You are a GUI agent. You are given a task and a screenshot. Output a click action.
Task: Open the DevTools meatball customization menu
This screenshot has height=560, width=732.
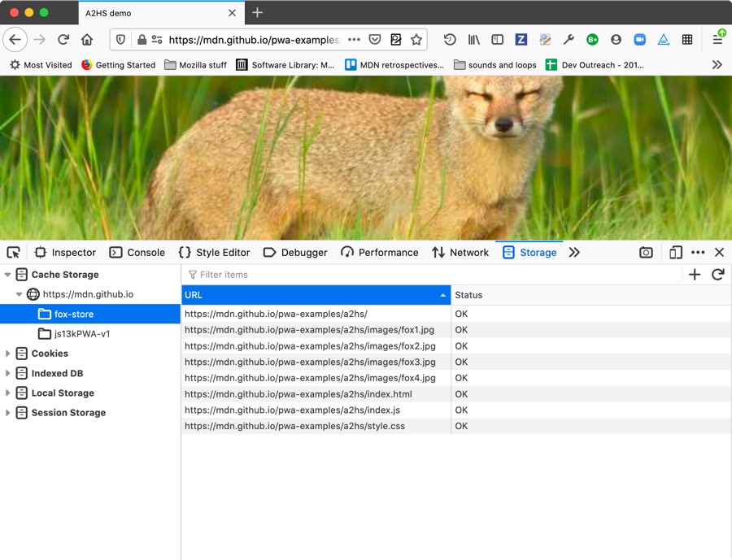point(698,253)
